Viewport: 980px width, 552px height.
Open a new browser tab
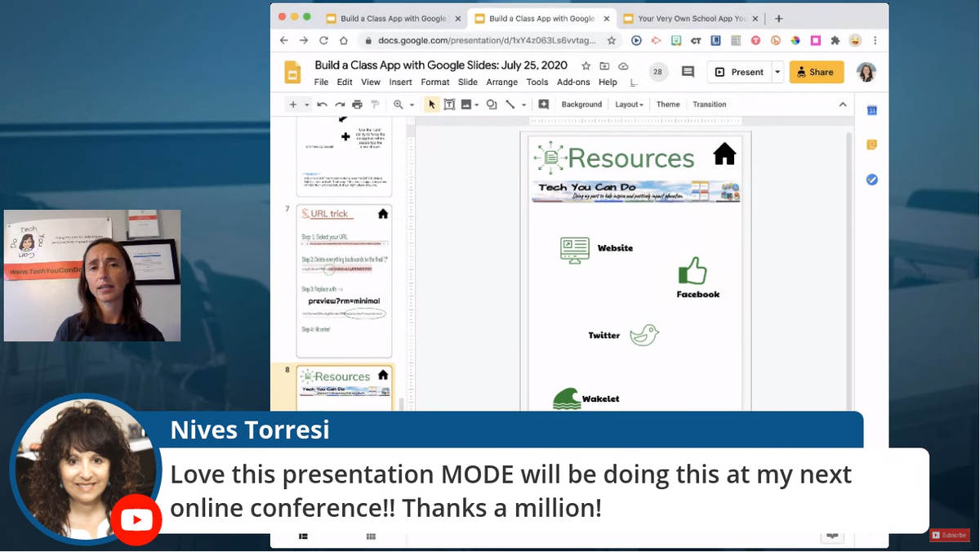[x=779, y=19]
